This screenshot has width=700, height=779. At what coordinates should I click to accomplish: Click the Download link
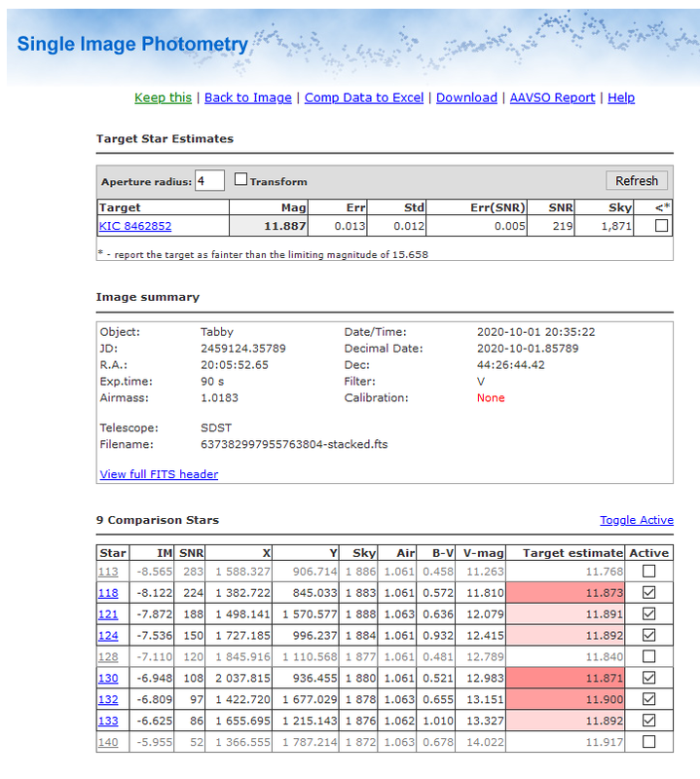tap(466, 98)
